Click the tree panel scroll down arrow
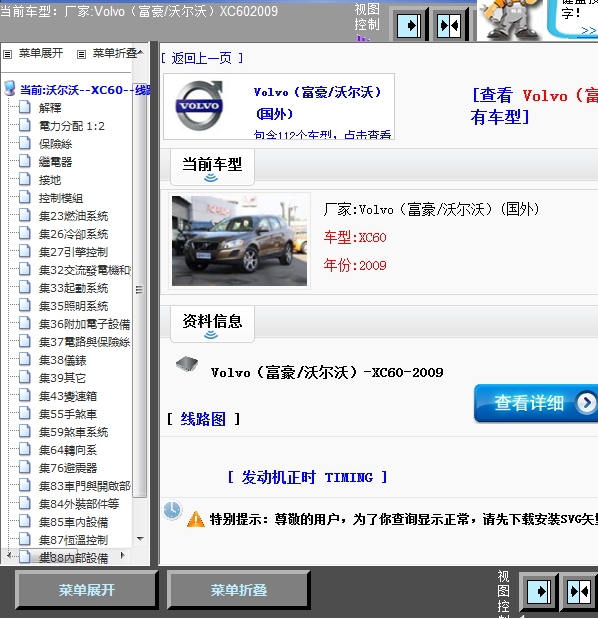This screenshot has height=619, width=598. point(140,539)
